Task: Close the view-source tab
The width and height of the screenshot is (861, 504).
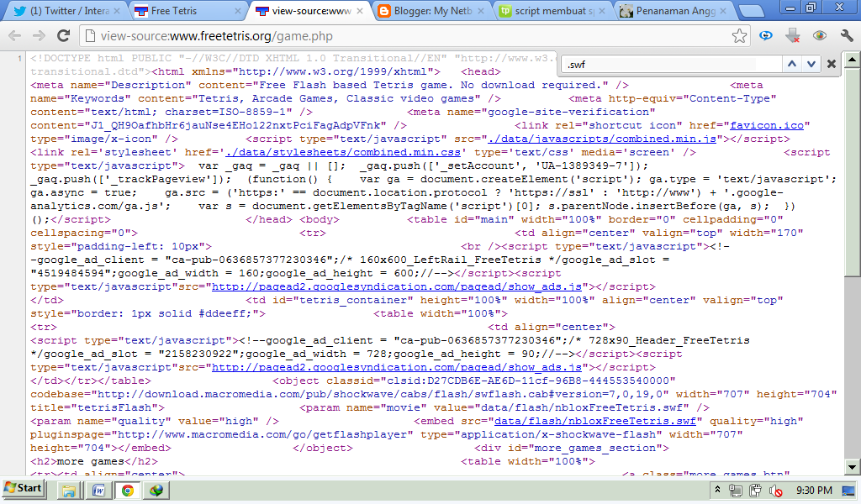Action: pos(360,11)
